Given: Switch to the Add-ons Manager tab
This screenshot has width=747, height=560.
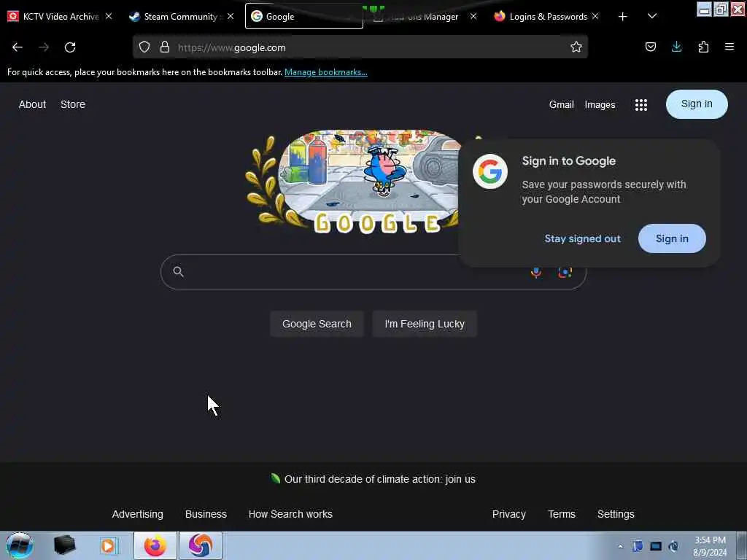Looking at the screenshot, I should pos(424,17).
